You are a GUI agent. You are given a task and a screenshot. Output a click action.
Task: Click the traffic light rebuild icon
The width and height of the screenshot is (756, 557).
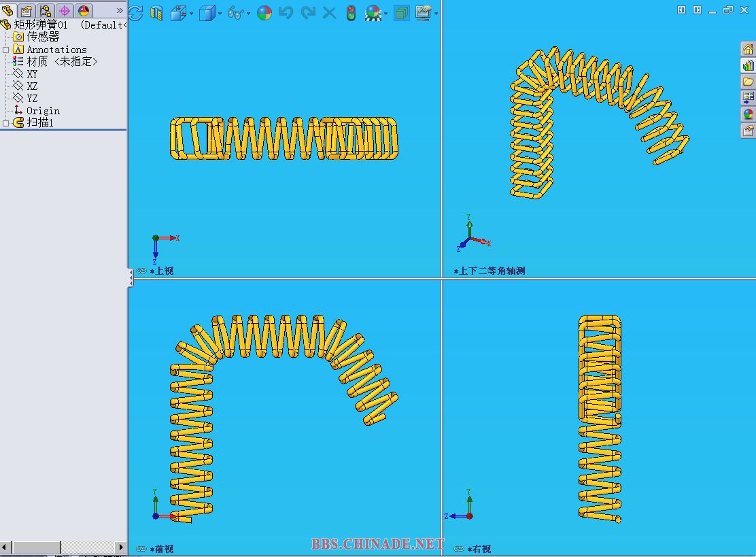351,13
